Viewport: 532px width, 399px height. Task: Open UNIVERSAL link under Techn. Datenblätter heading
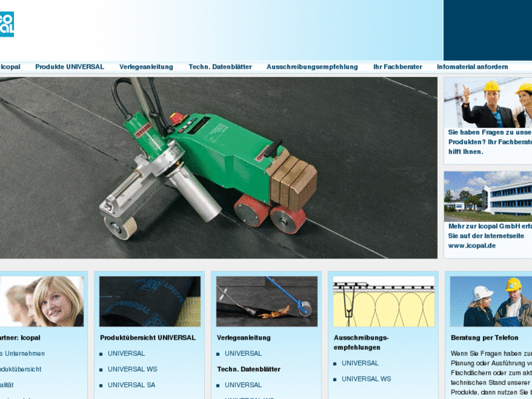(x=243, y=385)
